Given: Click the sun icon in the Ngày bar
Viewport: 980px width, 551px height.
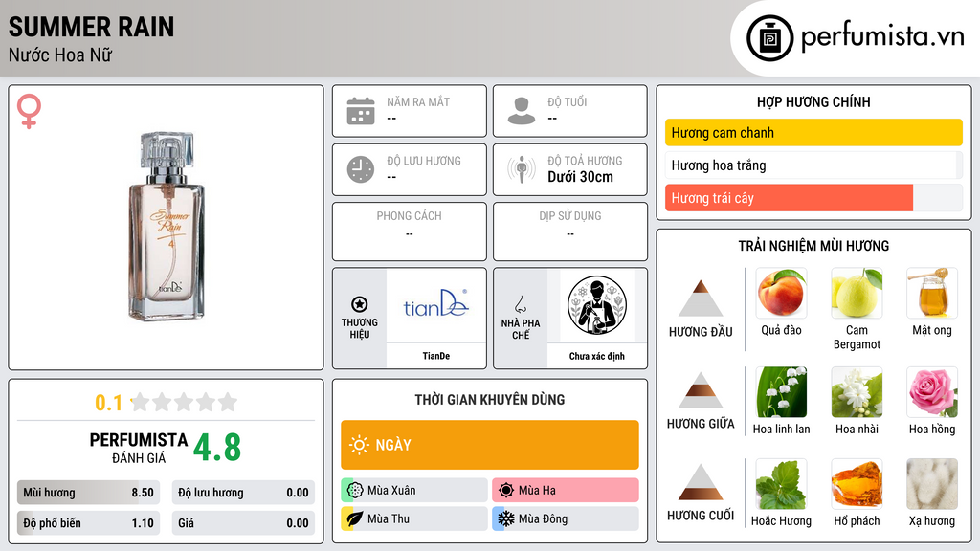Looking at the screenshot, I should click(359, 445).
